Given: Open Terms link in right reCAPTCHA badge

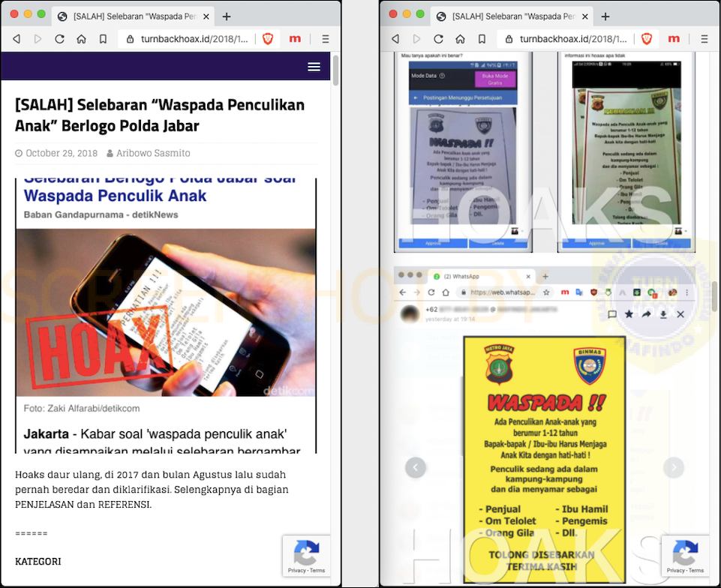Looking at the screenshot, I should coord(696,570).
